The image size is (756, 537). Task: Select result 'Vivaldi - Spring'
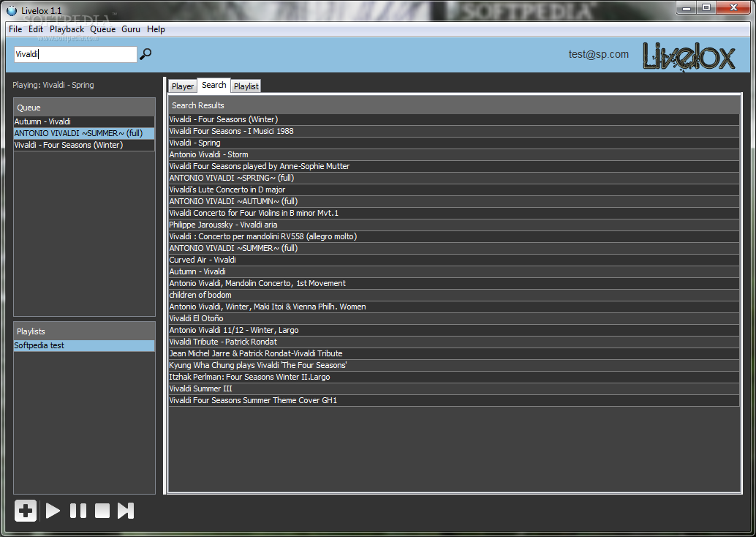point(454,143)
